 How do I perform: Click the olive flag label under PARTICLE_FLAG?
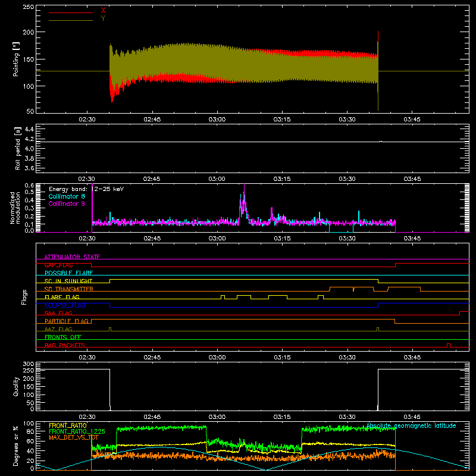[x=58, y=329]
